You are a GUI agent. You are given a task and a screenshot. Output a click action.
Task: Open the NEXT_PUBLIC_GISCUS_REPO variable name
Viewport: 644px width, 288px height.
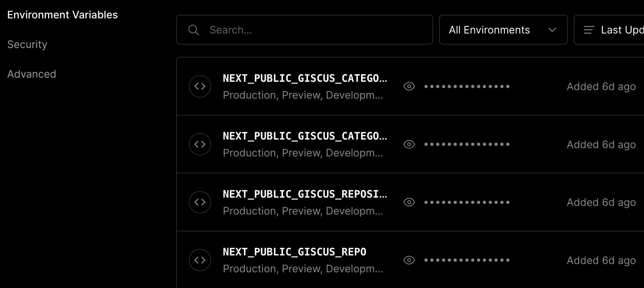coord(294,252)
